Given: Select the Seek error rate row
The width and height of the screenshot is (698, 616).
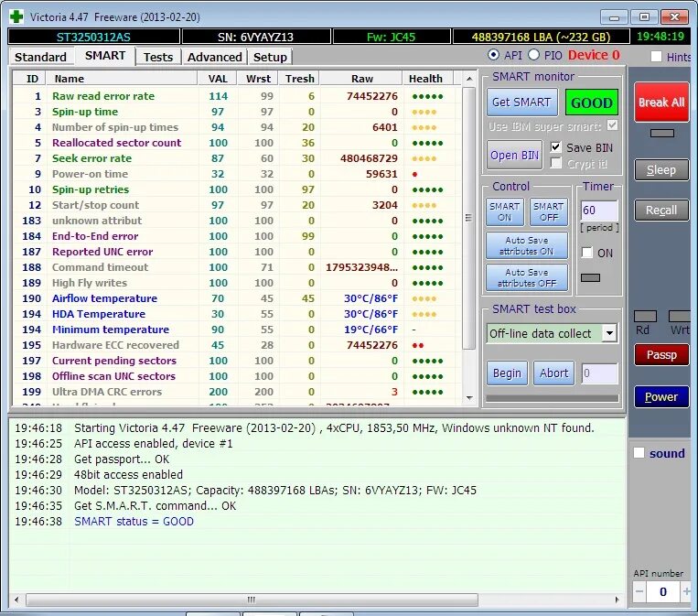Looking at the screenshot, I should (236, 158).
